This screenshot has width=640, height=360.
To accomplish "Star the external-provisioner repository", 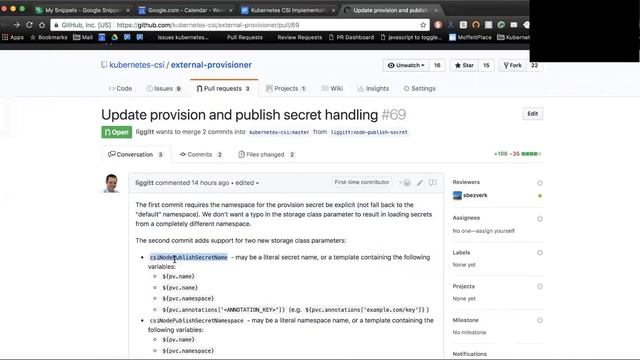I will [464, 65].
